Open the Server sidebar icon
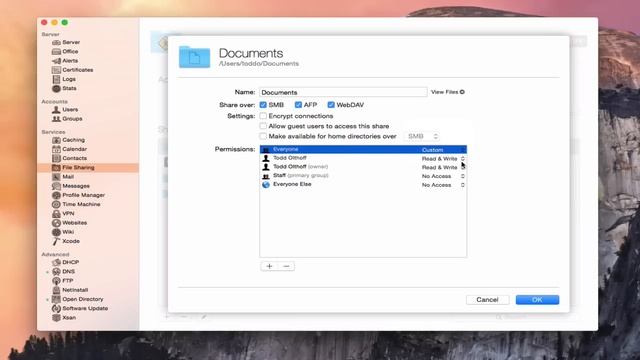Screen dimensions: 640x360 [x=56, y=42]
